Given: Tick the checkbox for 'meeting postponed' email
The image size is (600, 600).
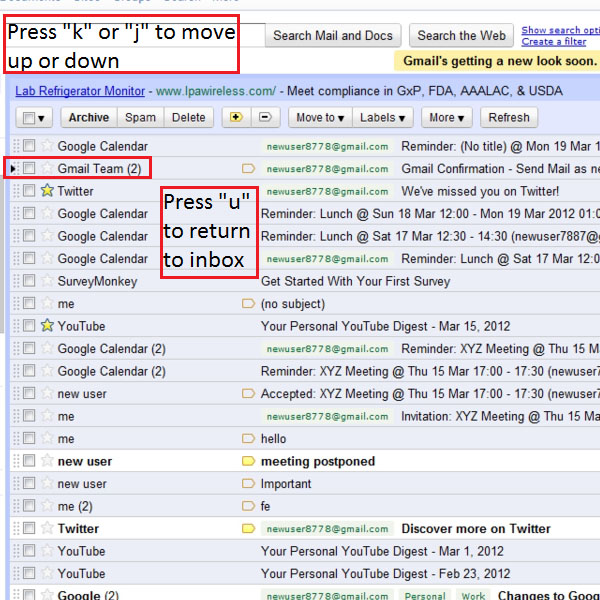Looking at the screenshot, I should click(29, 460).
